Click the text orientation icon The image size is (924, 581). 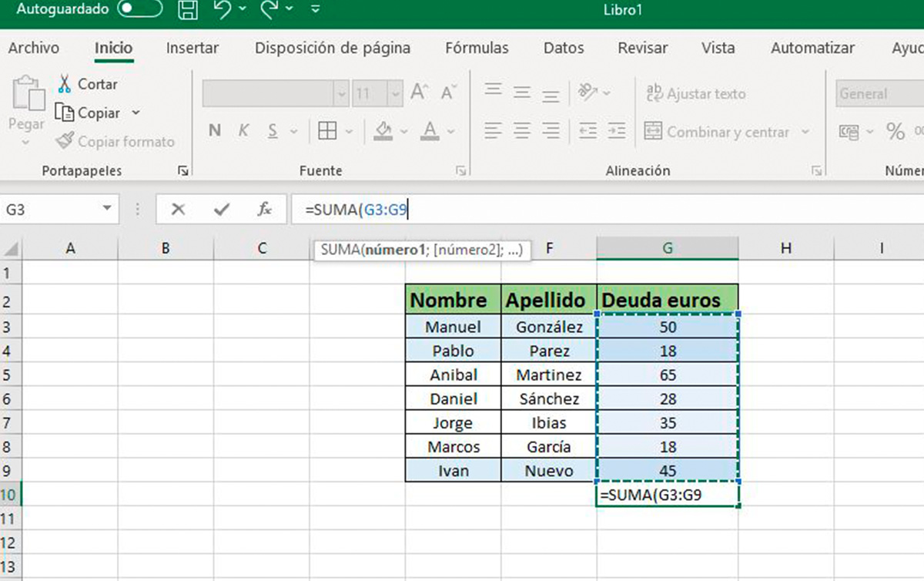coord(588,92)
